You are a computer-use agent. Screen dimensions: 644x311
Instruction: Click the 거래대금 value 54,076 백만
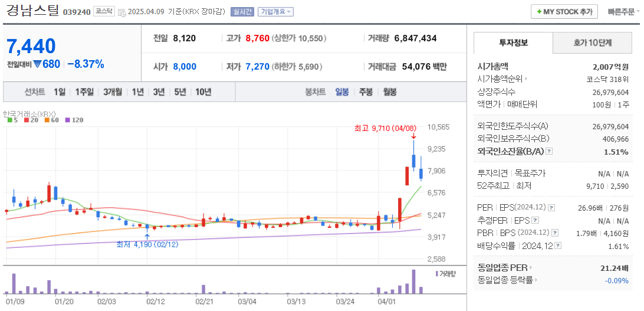click(423, 67)
